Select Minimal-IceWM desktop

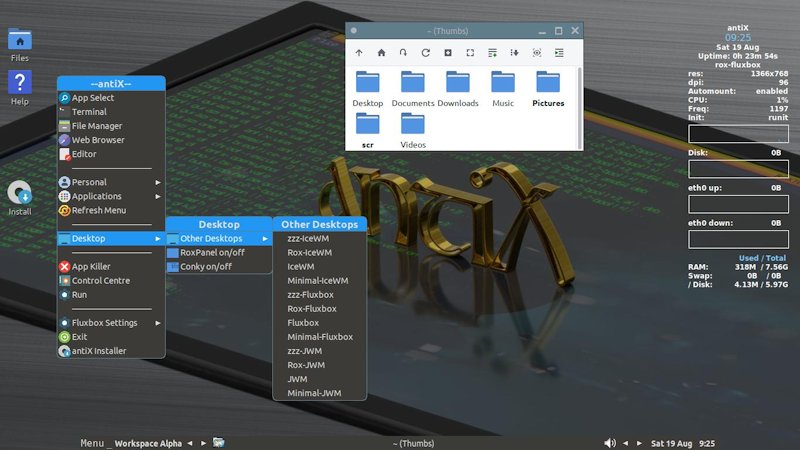tap(319, 281)
